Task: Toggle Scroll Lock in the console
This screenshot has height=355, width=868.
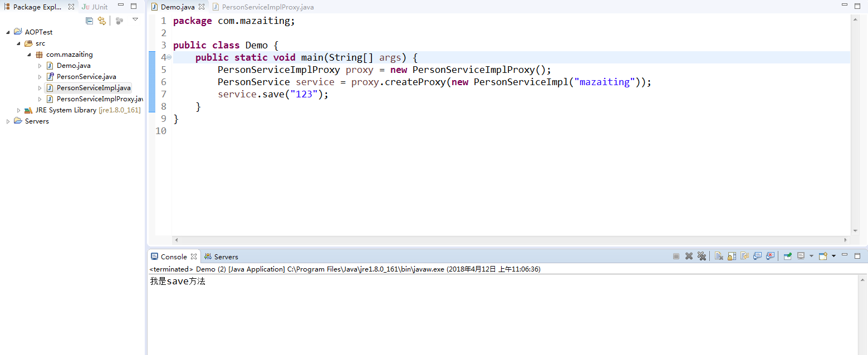Action: [732, 256]
